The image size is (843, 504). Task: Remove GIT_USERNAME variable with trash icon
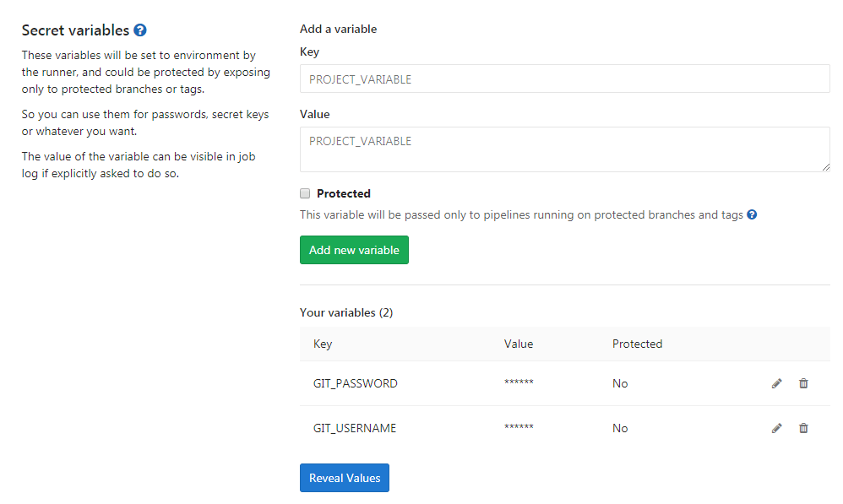803,428
